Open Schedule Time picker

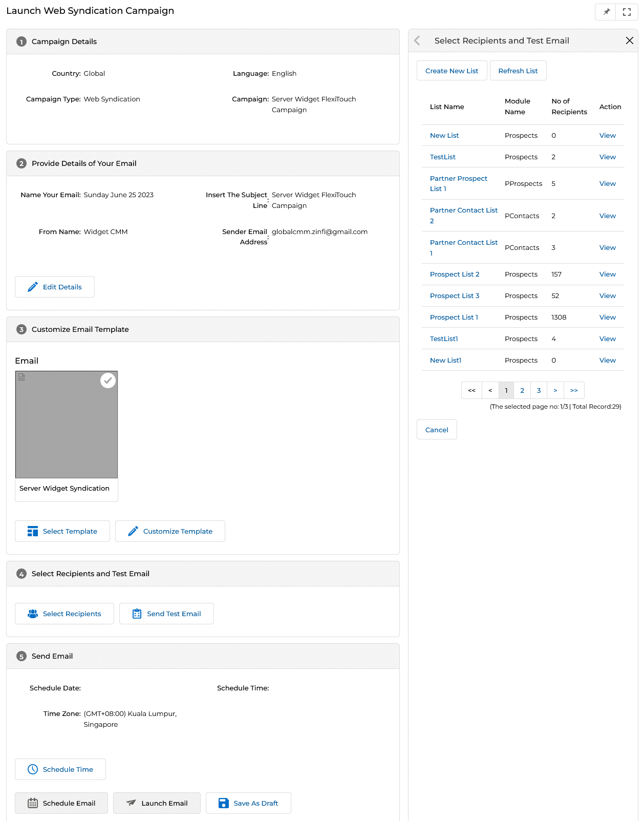click(x=60, y=769)
